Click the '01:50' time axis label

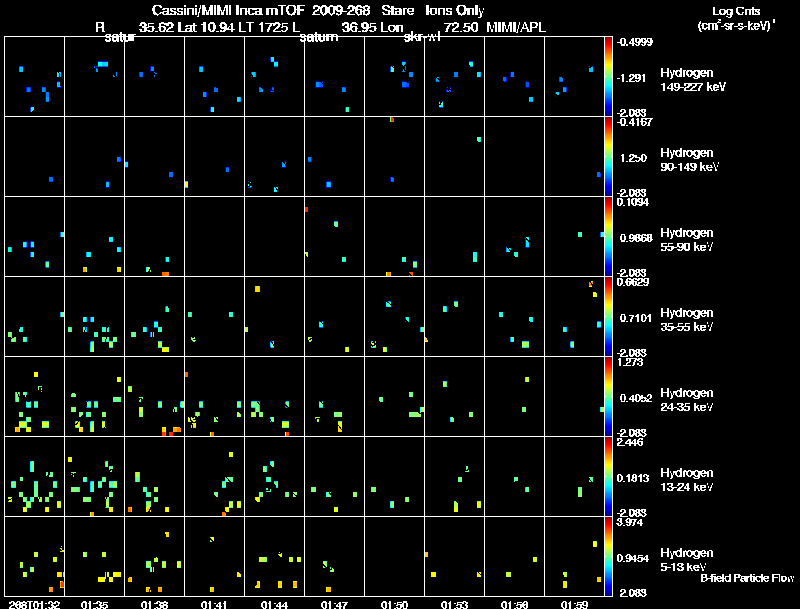click(394, 605)
